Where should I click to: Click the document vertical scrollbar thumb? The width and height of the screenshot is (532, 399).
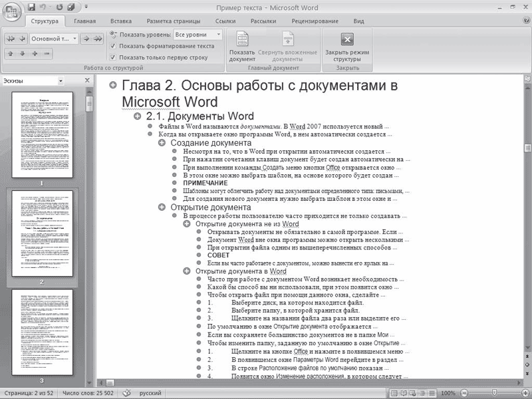(x=527, y=148)
